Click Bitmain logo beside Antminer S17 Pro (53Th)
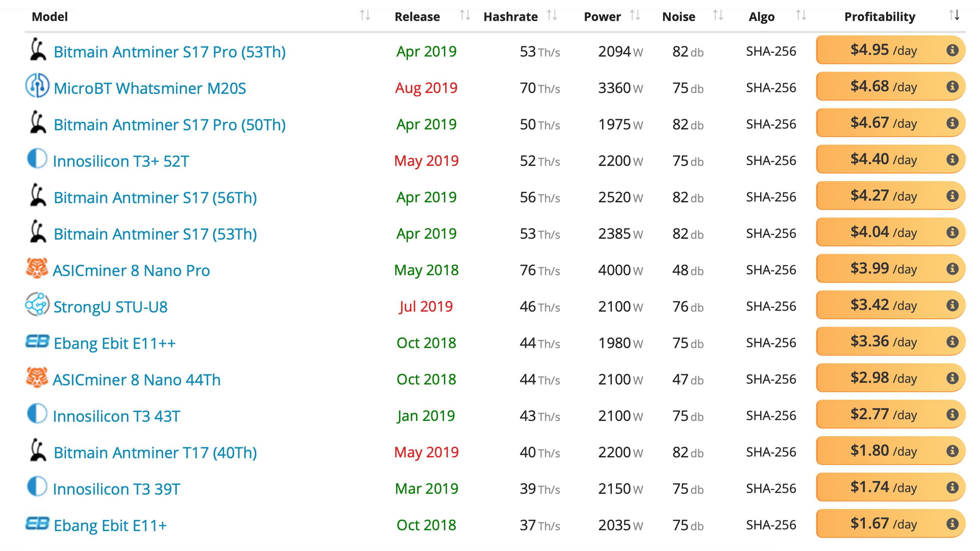The height and width of the screenshot is (551, 980). point(37,49)
